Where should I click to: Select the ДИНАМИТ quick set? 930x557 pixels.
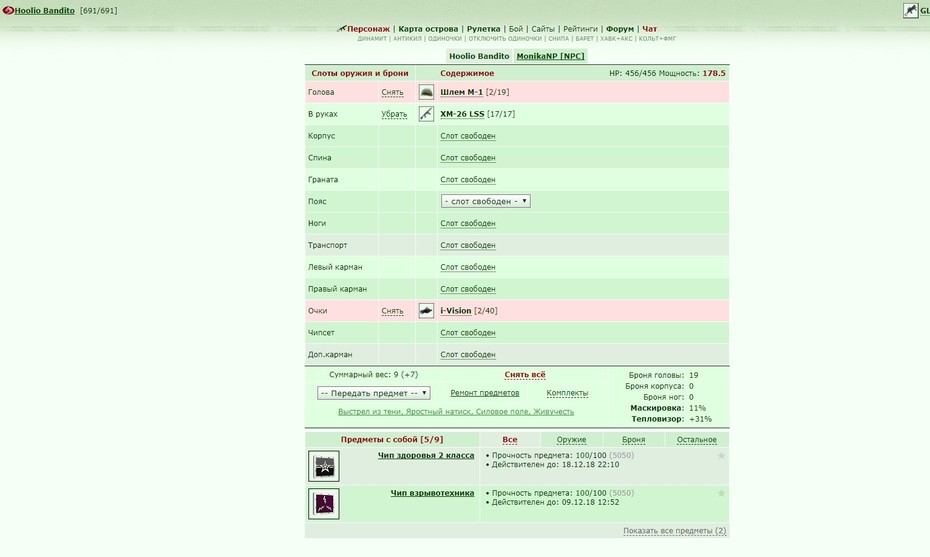tap(372, 39)
